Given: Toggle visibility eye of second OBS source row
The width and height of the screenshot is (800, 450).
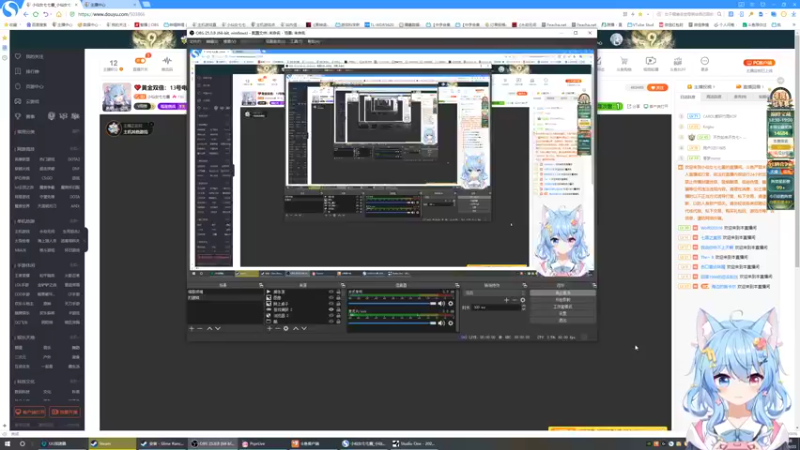Looking at the screenshot, I should (331, 298).
